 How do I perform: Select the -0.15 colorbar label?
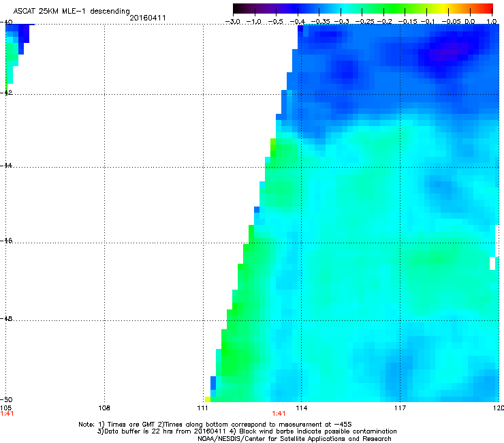pyautogui.click(x=407, y=22)
